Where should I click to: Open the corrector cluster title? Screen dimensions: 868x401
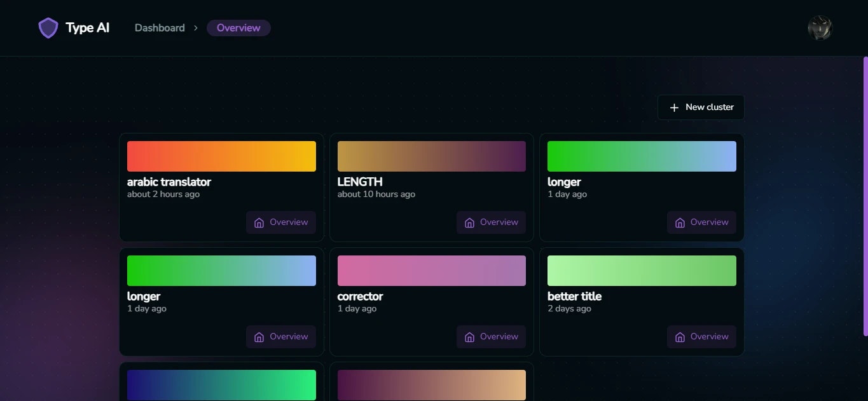coord(360,296)
